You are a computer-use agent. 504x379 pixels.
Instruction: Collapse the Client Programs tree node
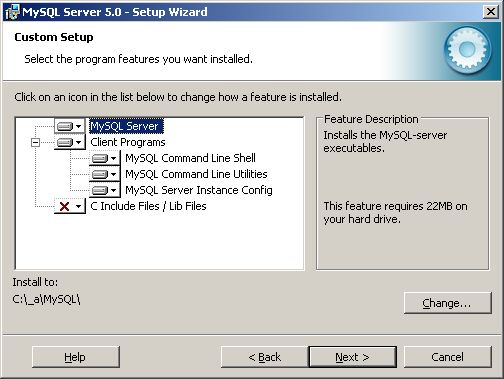click(x=35, y=143)
